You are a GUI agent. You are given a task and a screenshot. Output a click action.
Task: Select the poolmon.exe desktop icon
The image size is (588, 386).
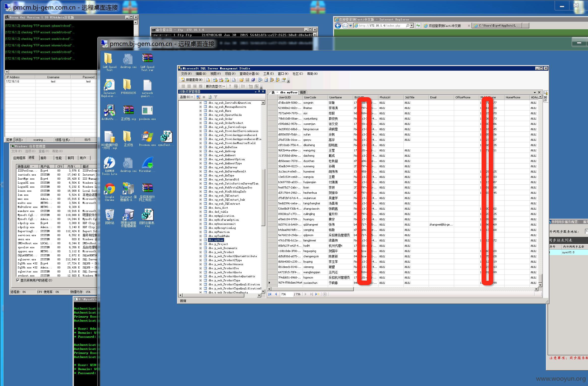coord(147,113)
